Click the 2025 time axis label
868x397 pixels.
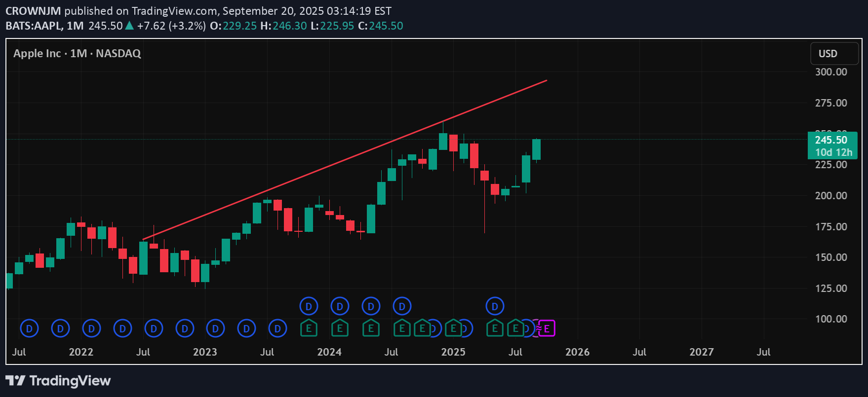(453, 352)
